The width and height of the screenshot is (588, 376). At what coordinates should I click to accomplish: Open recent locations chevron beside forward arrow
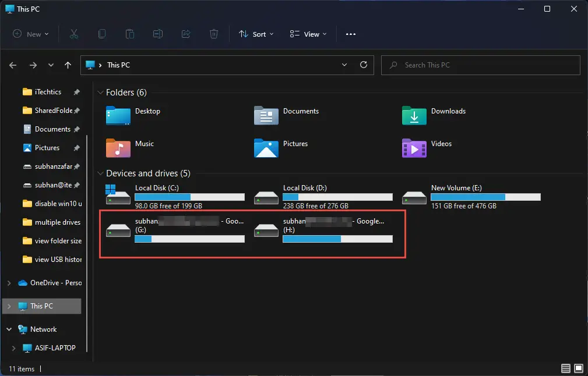coord(51,65)
